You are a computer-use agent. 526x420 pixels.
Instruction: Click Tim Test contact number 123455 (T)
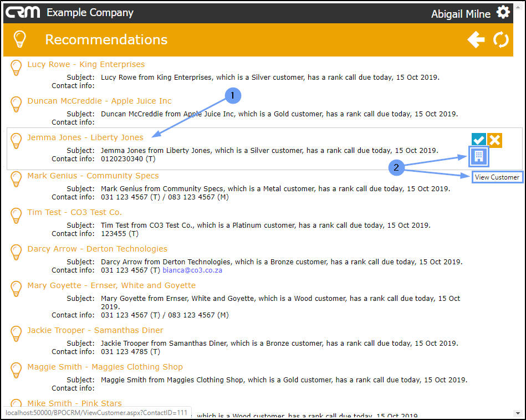pyautogui.click(x=120, y=233)
